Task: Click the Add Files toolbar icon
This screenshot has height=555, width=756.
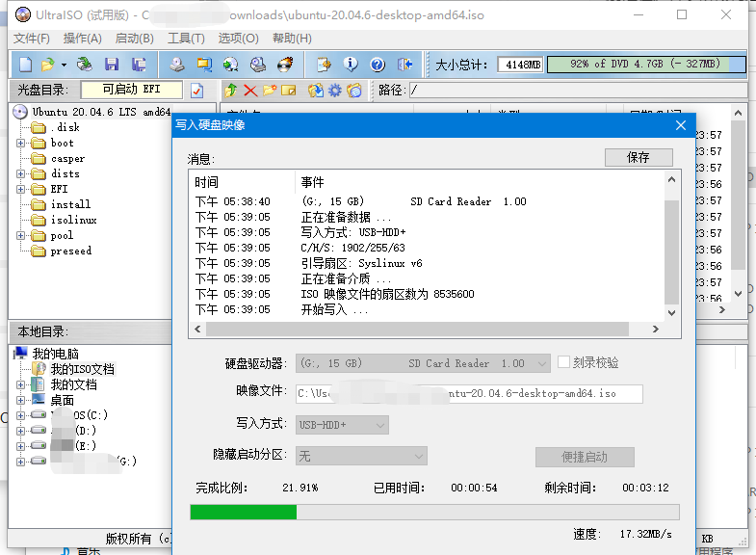Action: [324, 65]
